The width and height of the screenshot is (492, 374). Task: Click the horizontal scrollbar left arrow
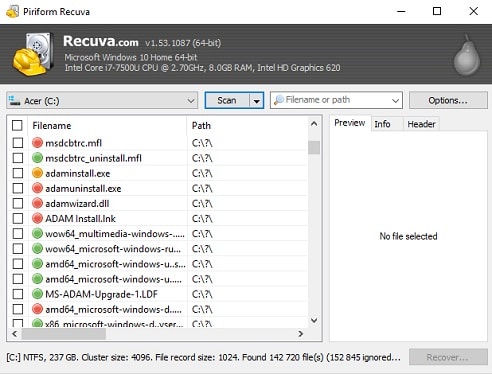point(15,334)
